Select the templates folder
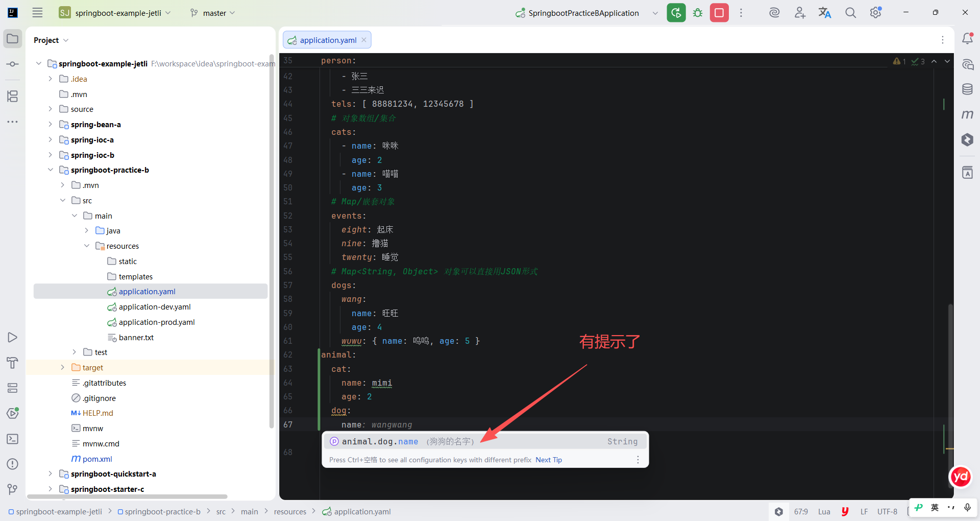Screen dimensions: 980x521 136,277
